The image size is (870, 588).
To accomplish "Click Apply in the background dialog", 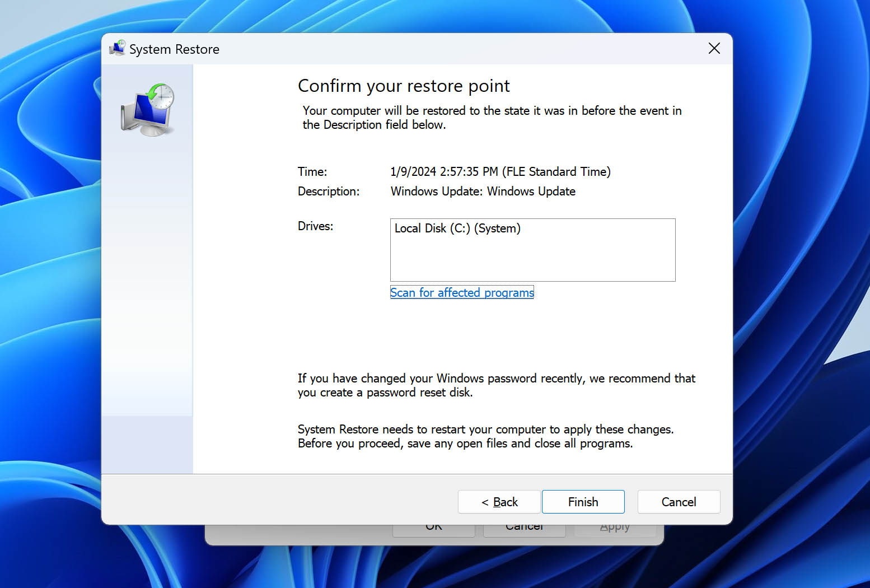I will tap(615, 530).
